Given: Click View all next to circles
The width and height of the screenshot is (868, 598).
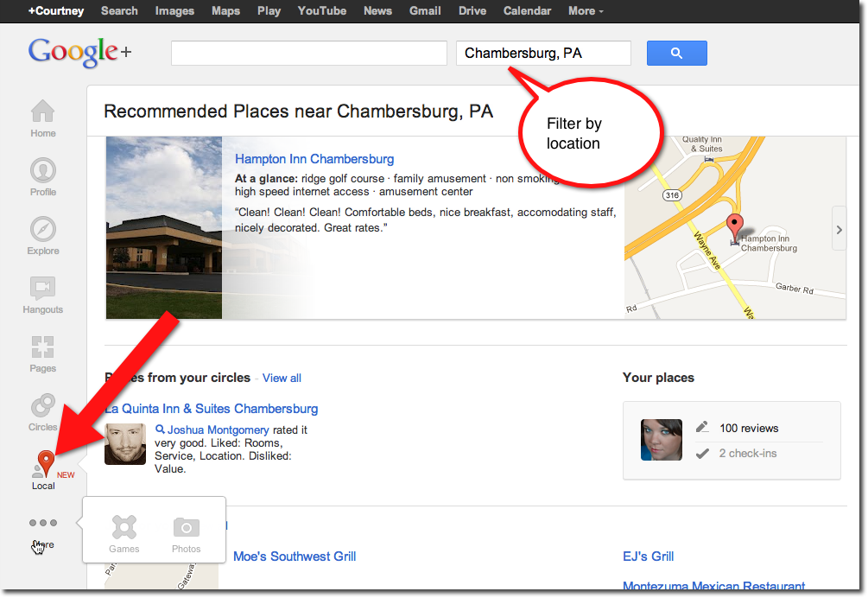Looking at the screenshot, I should tap(282, 379).
